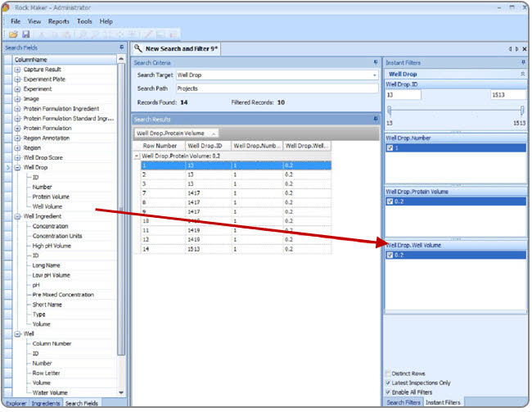Viewport: 532px width, 412px height.
Task: Click the Search Path field
Action: pyautogui.click(x=277, y=88)
